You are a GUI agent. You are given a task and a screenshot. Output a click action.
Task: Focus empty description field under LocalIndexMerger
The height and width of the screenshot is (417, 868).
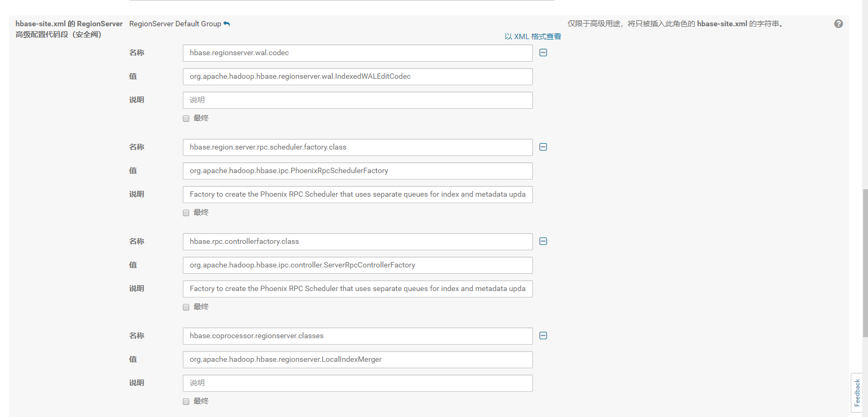[x=358, y=383]
